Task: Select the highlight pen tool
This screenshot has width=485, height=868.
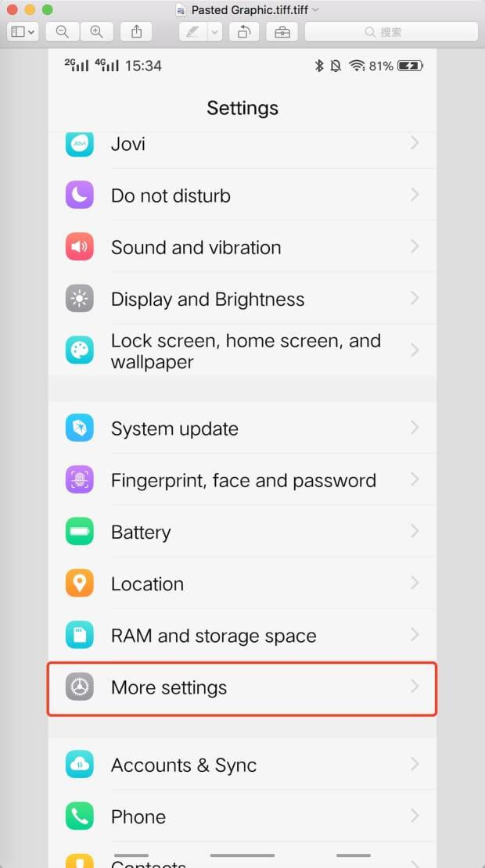Action: 192,31
